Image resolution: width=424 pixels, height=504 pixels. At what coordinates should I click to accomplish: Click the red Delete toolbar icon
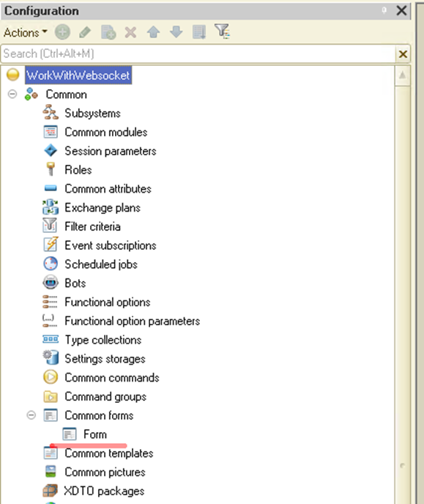pos(130,32)
